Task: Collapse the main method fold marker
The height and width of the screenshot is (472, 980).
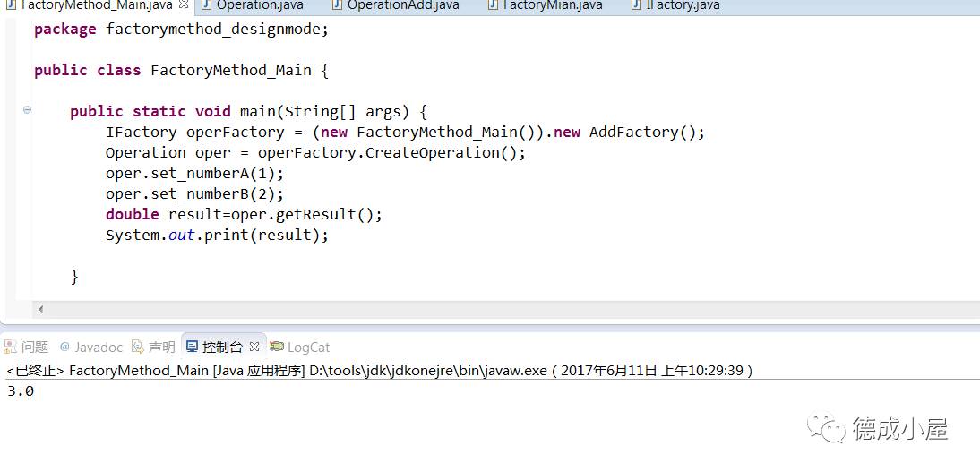Action: coord(27,110)
